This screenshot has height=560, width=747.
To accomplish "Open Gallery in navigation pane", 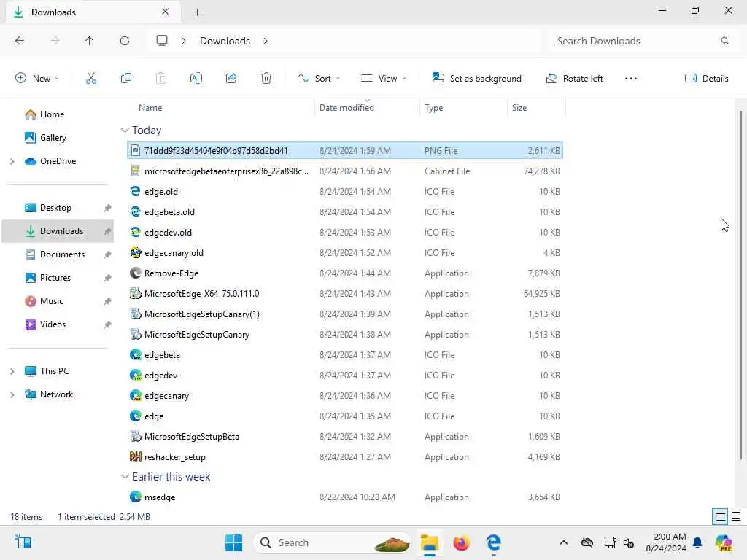I will click(53, 138).
